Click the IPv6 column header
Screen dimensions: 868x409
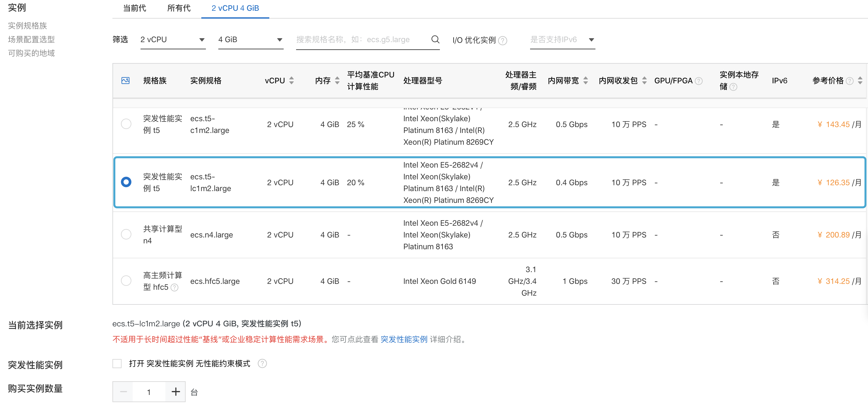[x=779, y=80]
